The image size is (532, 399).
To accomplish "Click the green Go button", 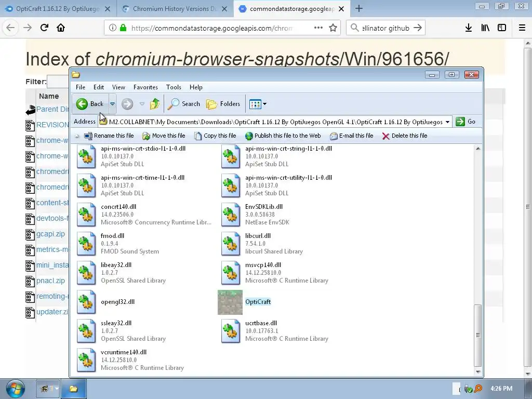I will (x=465, y=122).
